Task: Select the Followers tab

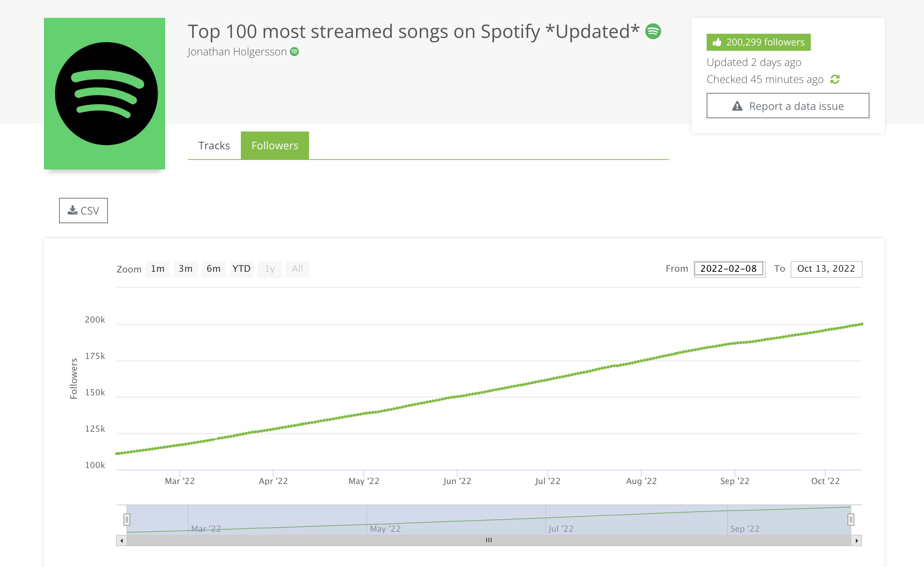Action: click(275, 146)
